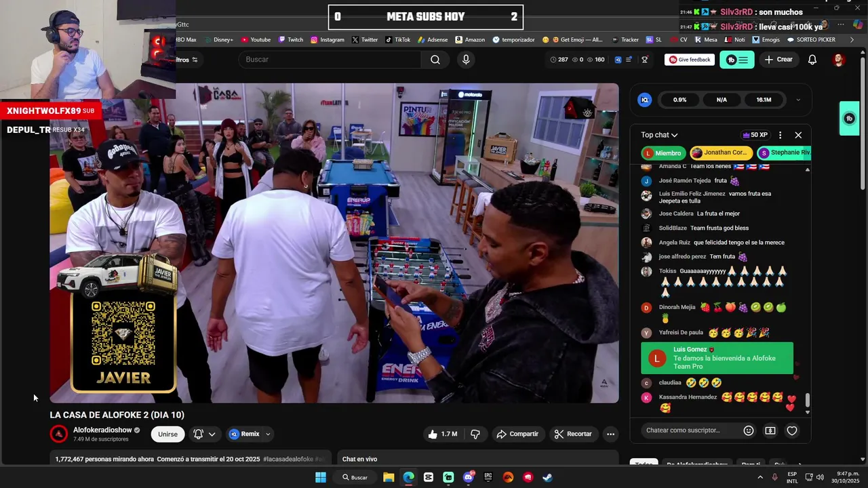Open the Youtube bookmark

(x=256, y=39)
